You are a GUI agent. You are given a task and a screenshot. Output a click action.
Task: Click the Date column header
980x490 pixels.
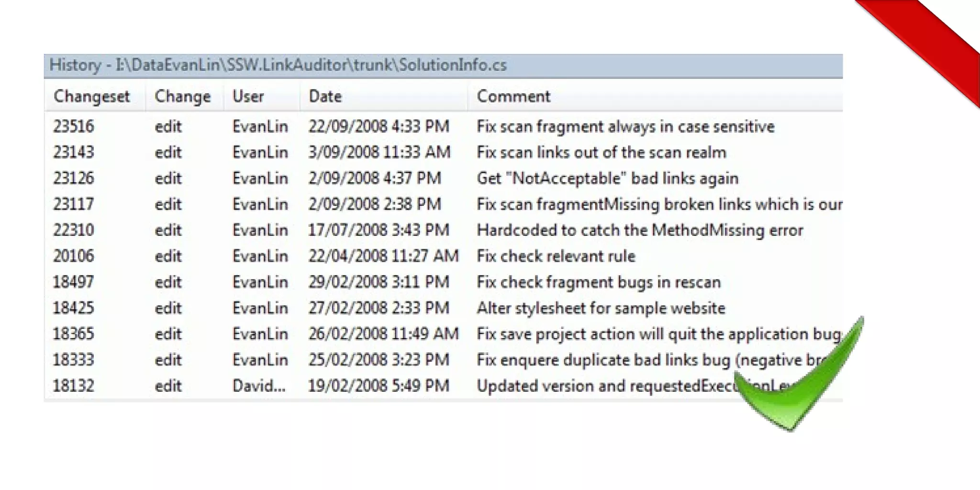[325, 96]
